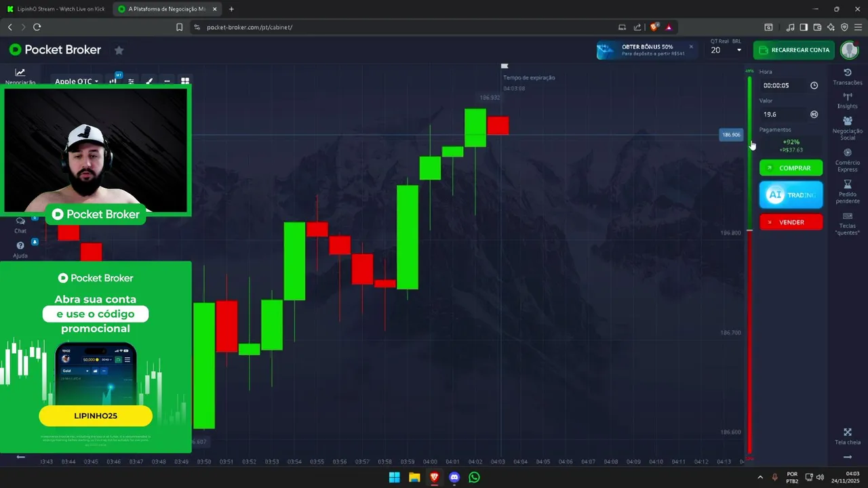
Task: Open Teclas quentes keyboard icon
Action: [848, 216]
